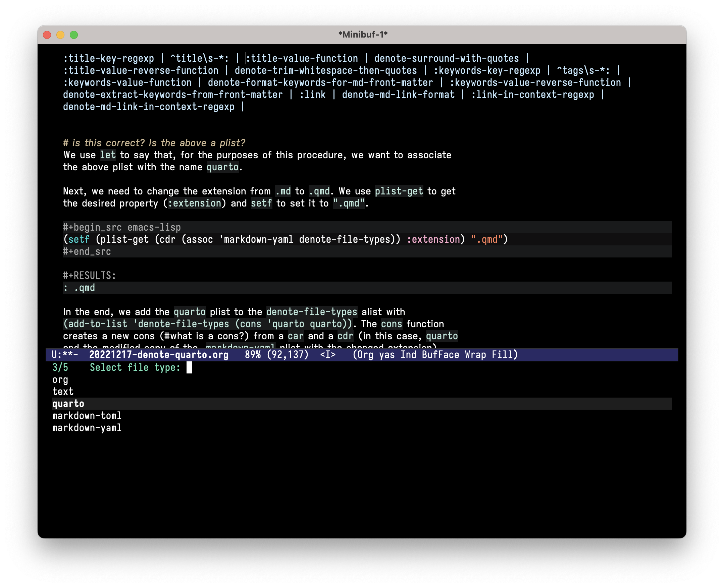Select the markdown-yaml candidate
Viewport: 724px width, 588px height.
pyautogui.click(x=87, y=428)
